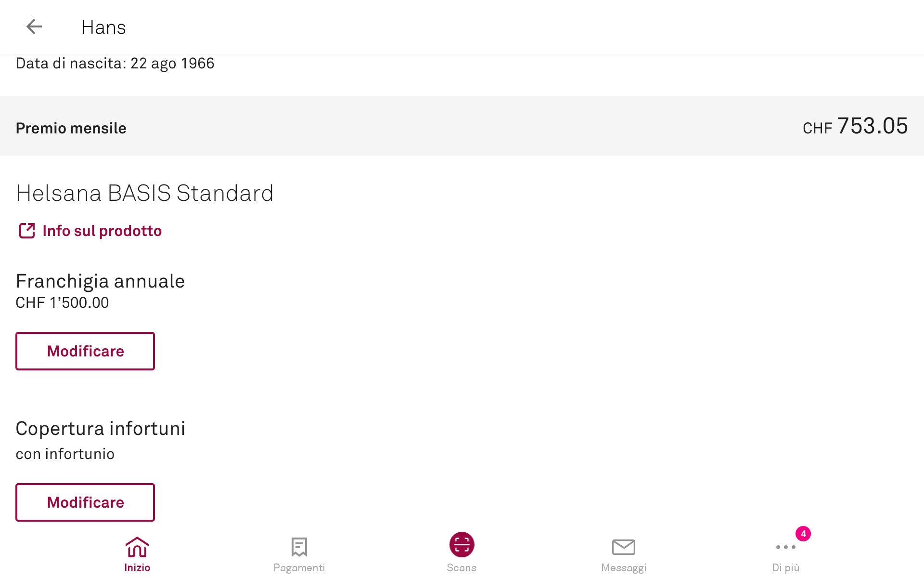Click the Helsana BASIS Standard heading

pos(144,193)
